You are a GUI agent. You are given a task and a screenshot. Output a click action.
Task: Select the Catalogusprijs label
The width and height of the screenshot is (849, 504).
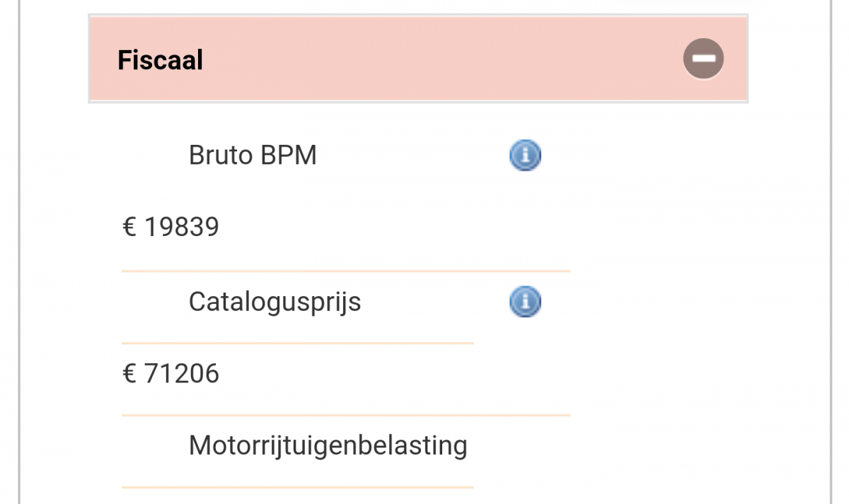(275, 302)
